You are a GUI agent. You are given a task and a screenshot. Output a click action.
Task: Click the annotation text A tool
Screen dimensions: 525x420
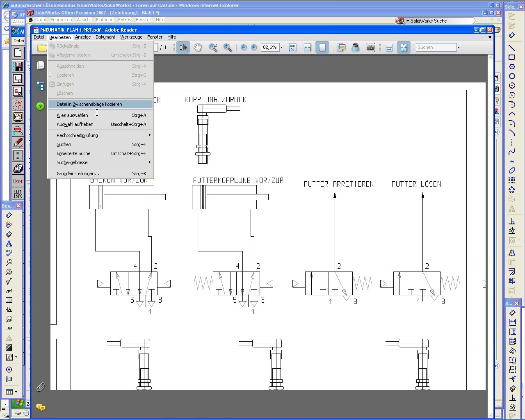click(x=9, y=244)
